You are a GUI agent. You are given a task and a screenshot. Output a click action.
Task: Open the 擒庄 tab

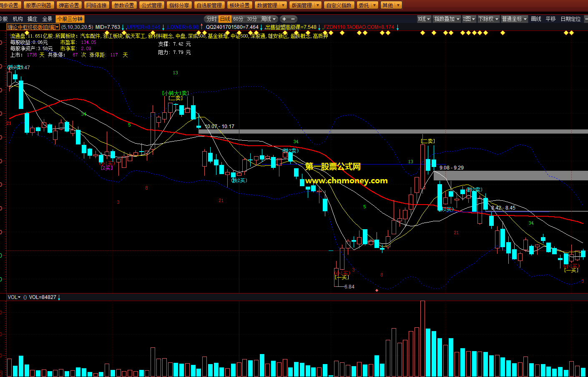click(x=33, y=19)
